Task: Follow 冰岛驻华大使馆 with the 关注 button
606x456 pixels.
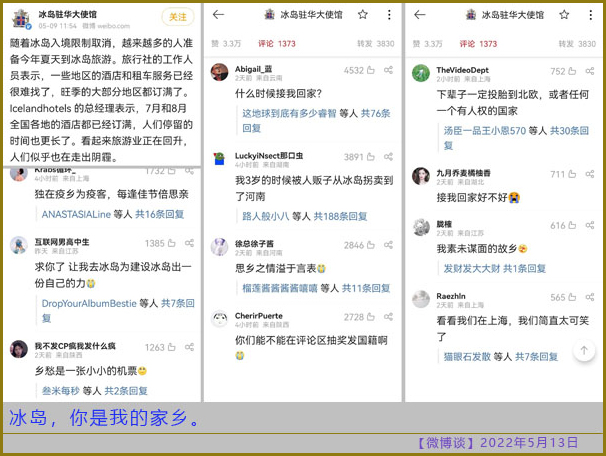Action: pyautogui.click(x=177, y=17)
